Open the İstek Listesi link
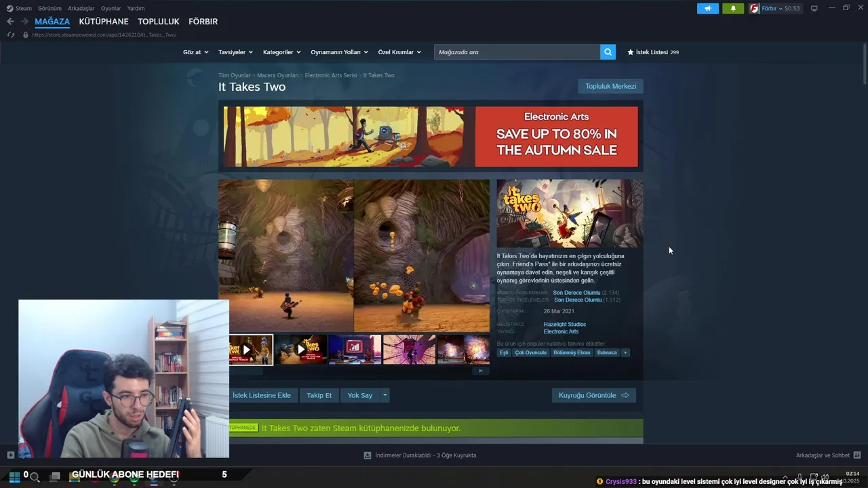 click(653, 52)
